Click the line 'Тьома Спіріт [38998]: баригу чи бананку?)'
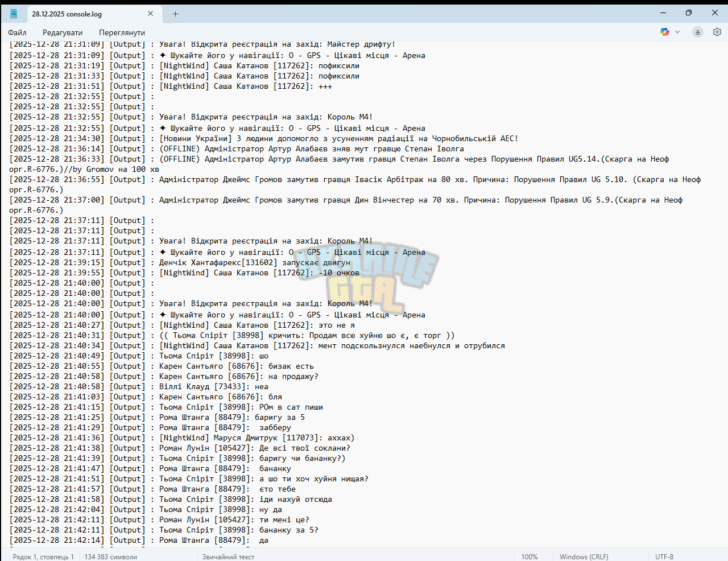Image resolution: width=728 pixels, height=561 pixels. point(177,458)
